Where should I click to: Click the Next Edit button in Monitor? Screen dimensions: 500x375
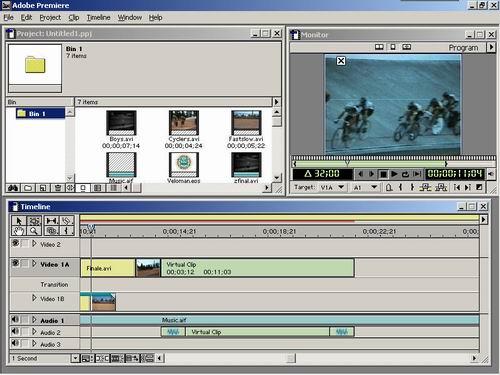point(468,187)
